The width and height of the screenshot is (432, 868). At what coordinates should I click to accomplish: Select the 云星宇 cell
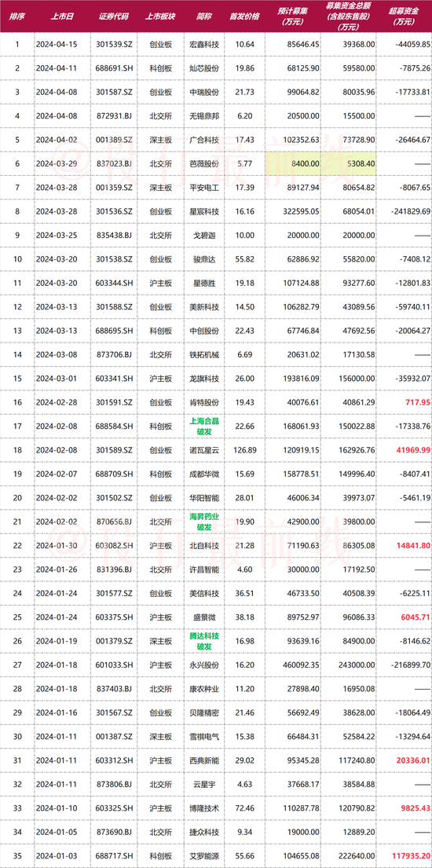tap(203, 785)
